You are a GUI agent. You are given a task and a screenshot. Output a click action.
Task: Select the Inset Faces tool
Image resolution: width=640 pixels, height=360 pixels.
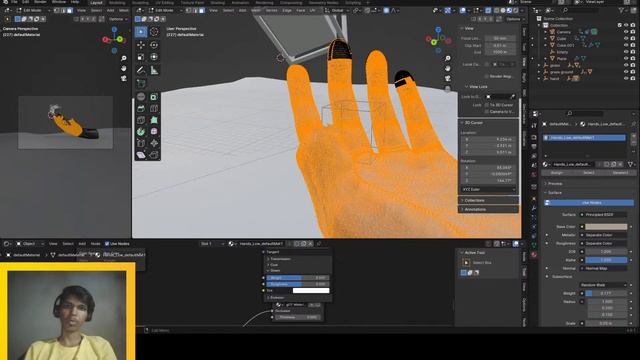(154, 97)
